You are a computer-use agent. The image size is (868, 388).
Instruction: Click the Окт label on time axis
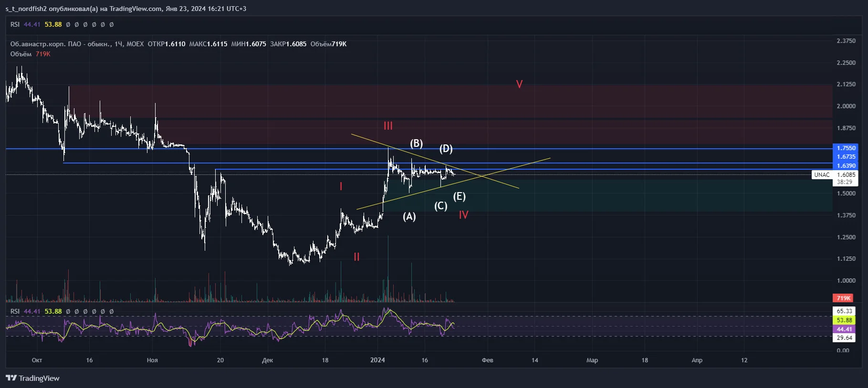coord(37,360)
